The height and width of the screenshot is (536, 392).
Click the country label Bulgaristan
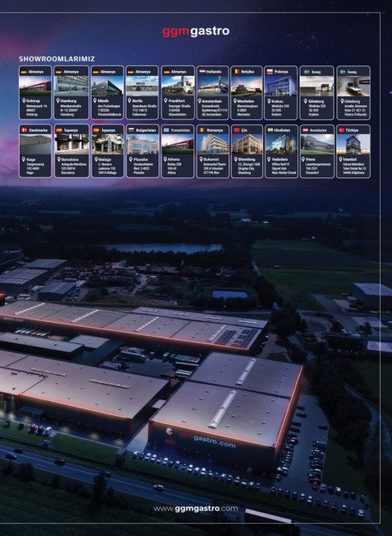coord(146,130)
